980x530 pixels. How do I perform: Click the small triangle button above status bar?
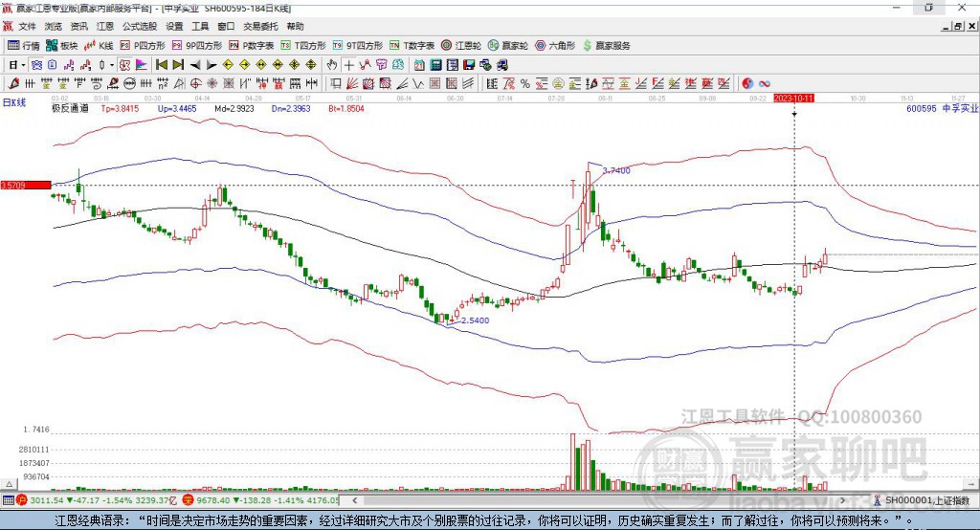coord(9,484)
